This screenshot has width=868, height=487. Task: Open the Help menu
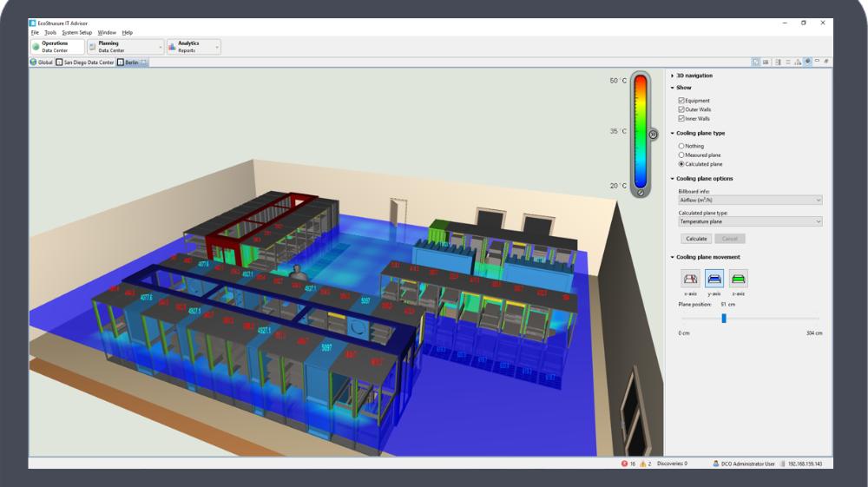(128, 33)
